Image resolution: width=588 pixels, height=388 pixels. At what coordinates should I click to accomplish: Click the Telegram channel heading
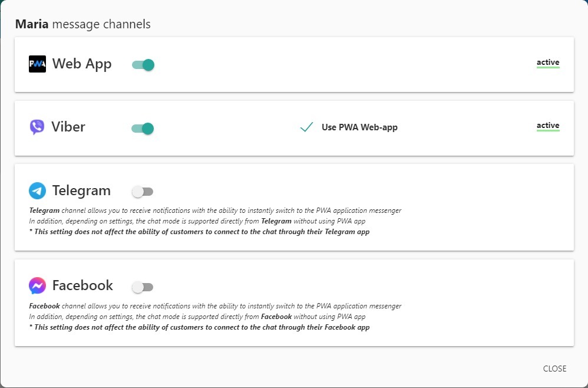click(x=81, y=190)
